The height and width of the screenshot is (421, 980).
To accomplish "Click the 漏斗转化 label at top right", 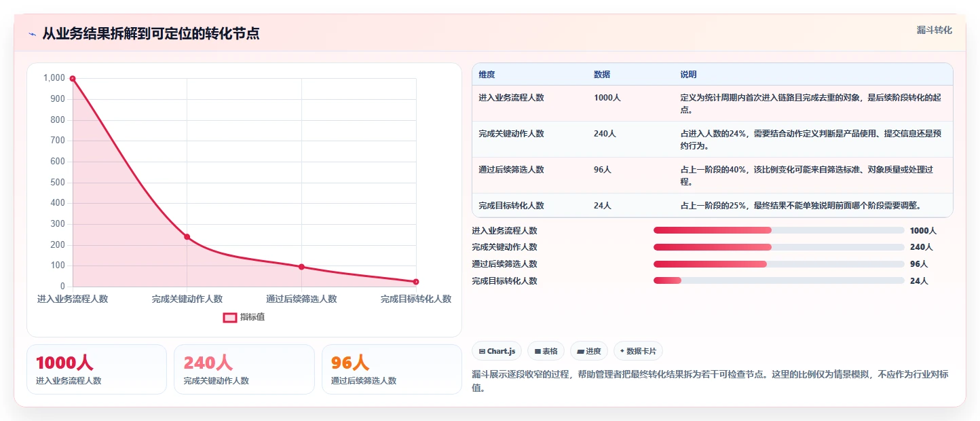I will coord(935,30).
